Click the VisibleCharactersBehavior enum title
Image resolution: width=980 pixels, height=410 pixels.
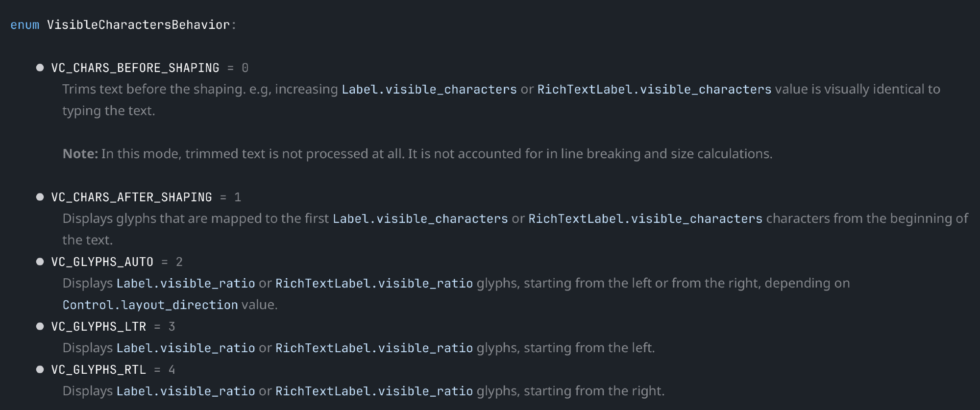point(138,25)
